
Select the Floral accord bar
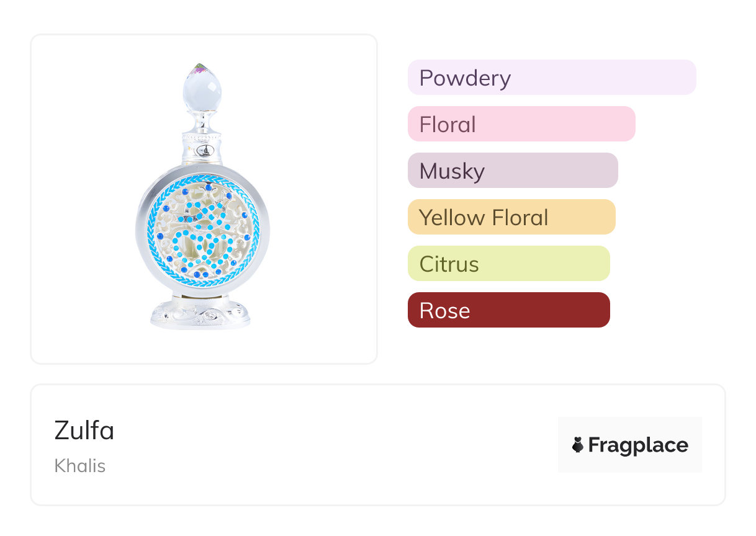[521, 124]
